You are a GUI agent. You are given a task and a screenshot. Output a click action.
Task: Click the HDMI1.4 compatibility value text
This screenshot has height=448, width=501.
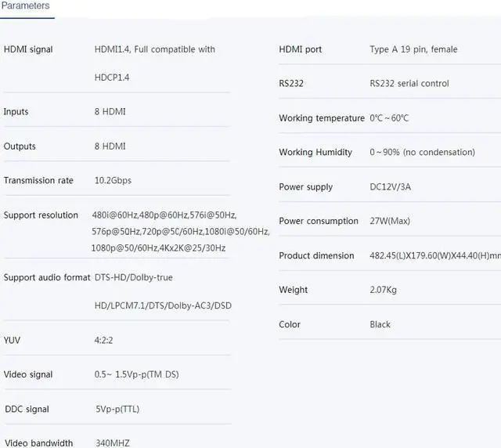click(155, 63)
